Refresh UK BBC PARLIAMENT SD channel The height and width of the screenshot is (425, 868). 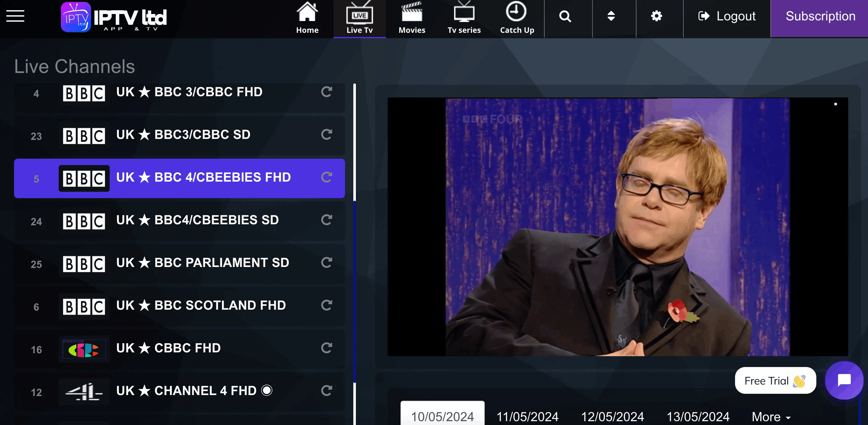click(327, 263)
